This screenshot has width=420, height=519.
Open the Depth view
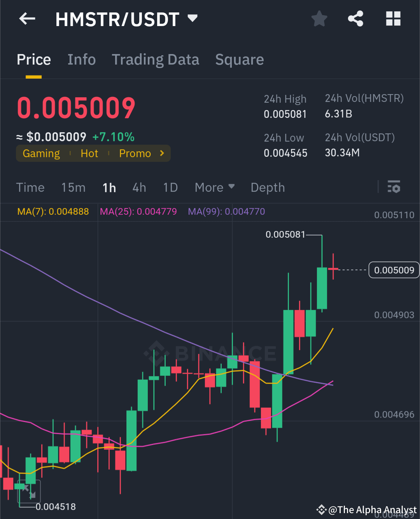[268, 187]
